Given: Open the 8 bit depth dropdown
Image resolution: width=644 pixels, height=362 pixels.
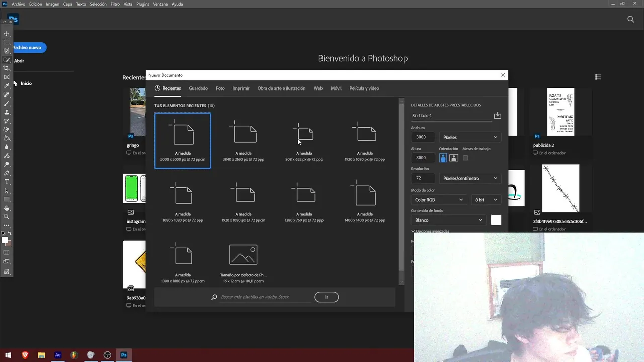Looking at the screenshot, I should 486,200.
